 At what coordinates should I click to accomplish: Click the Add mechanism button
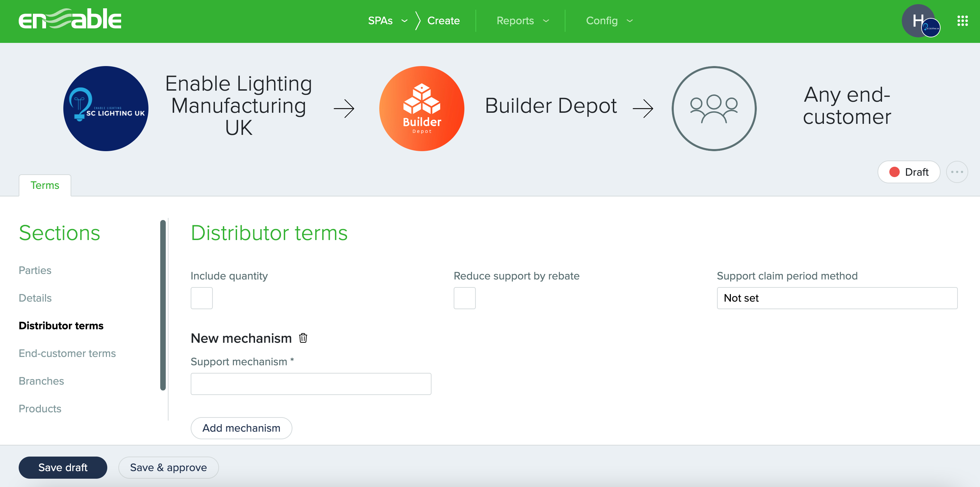tap(241, 428)
